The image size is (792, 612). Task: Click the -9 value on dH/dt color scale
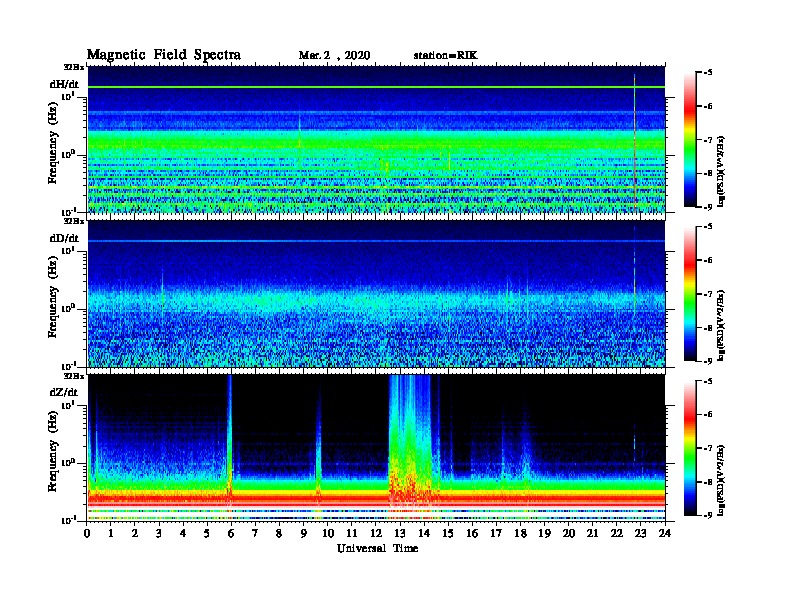point(708,207)
